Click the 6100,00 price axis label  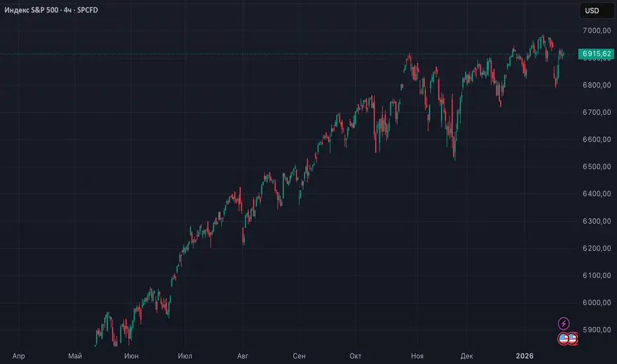(x=596, y=275)
